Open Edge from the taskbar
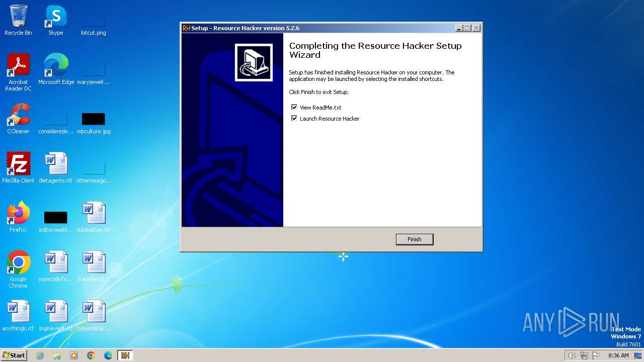This screenshot has height=362, width=644. pyautogui.click(x=108, y=355)
